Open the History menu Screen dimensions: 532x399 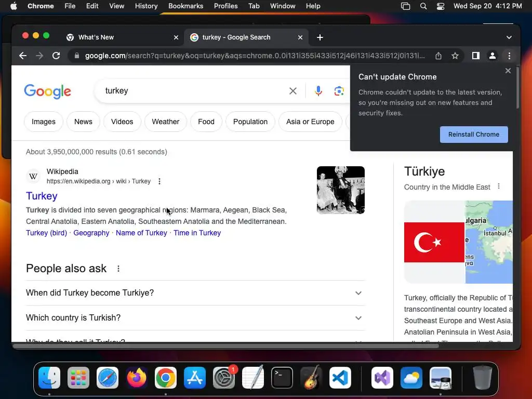[x=146, y=6]
